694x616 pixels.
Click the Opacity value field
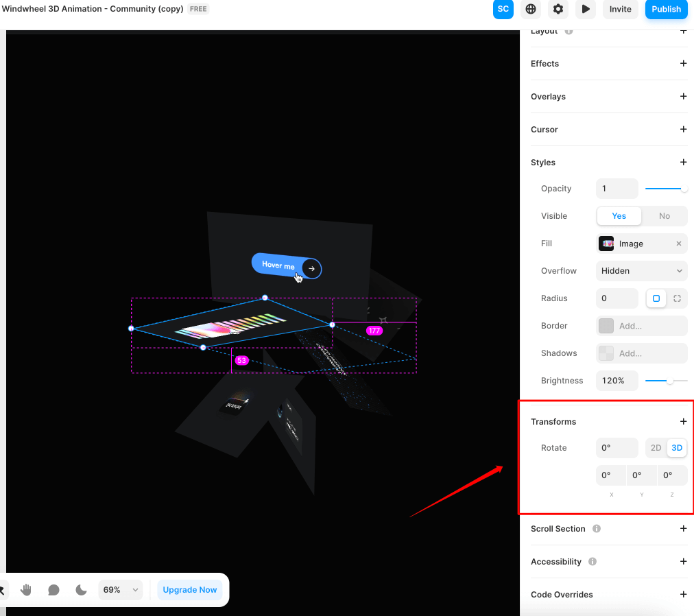tap(617, 189)
